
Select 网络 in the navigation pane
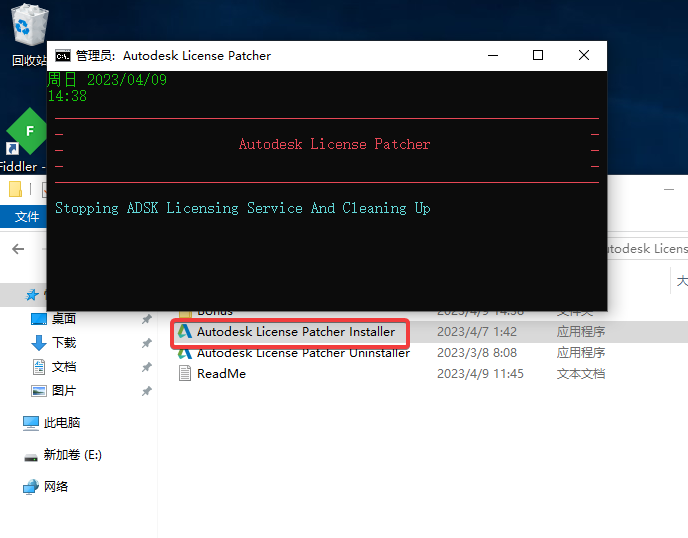point(56,486)
